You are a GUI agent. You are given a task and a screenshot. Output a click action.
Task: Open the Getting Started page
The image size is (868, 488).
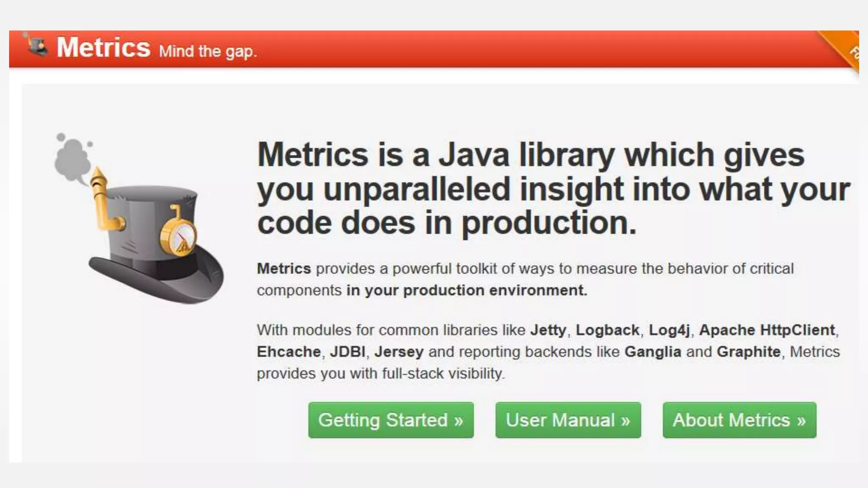point(391,420)
